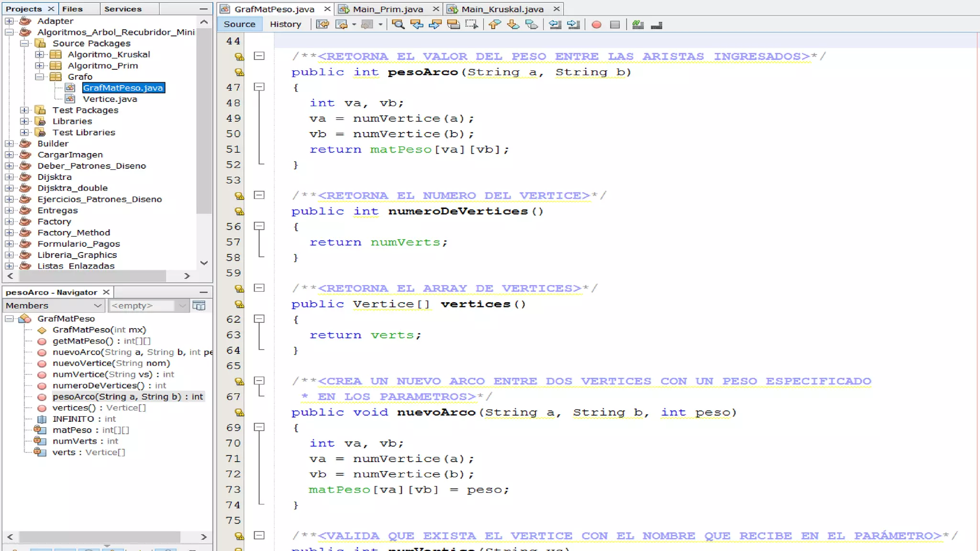Click Find Previous Occurrence icon

click(x=417, y=24)
